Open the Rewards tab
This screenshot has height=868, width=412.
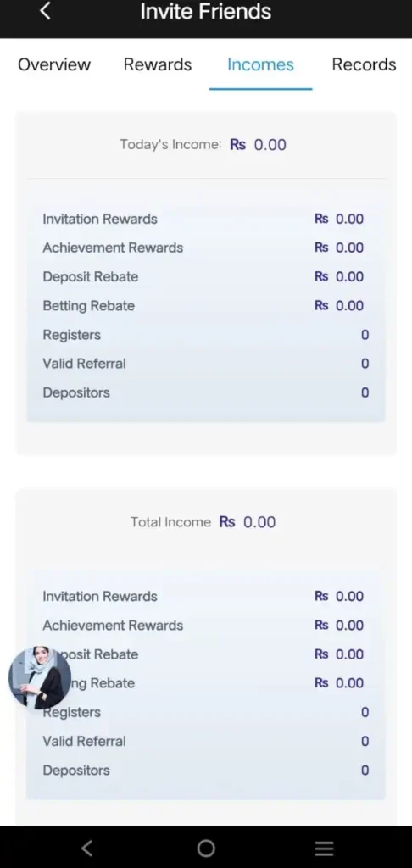[x=158, y=64]
